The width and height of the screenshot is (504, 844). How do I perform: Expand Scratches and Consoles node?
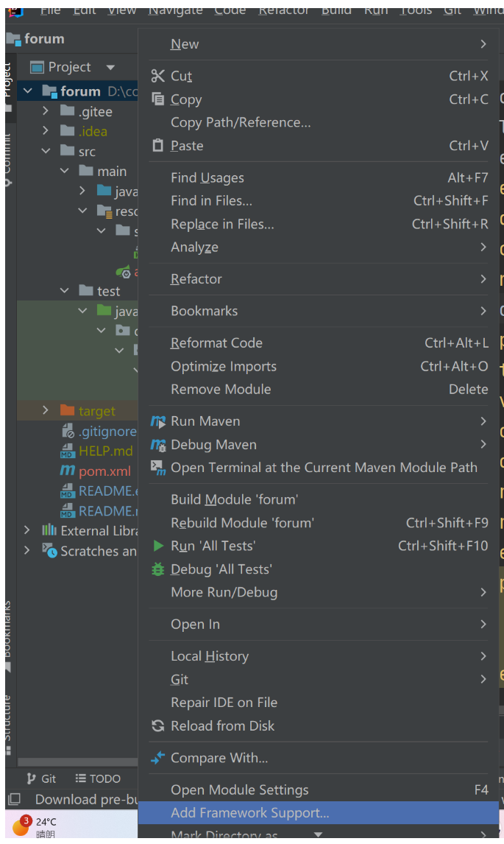(27, 550)
